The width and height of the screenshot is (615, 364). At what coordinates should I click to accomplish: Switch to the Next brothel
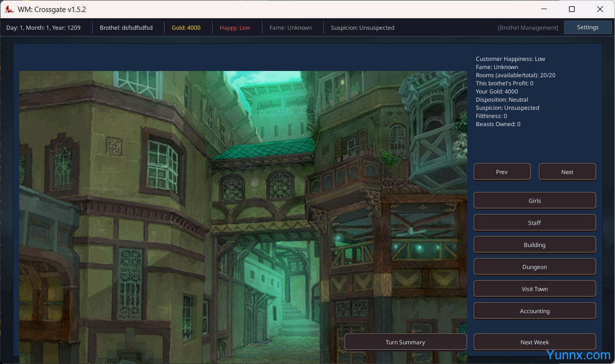[567, 172]
